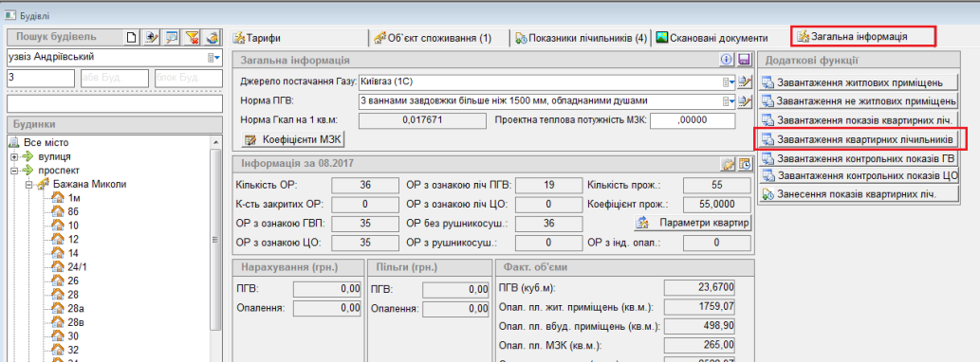
Task: Open the street name dropdown узвіз Андріївський
Action: pos(214,58)
